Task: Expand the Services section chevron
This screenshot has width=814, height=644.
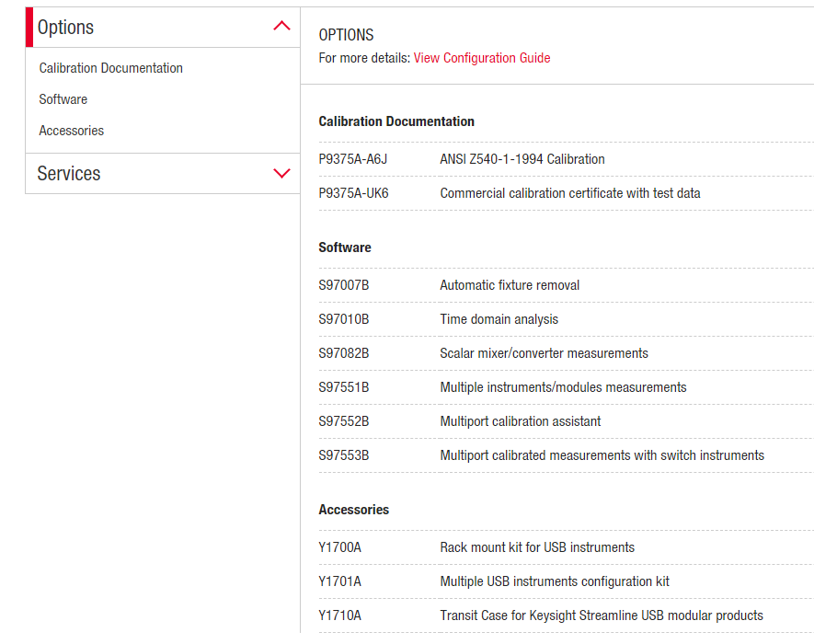Action: [281, 173]
